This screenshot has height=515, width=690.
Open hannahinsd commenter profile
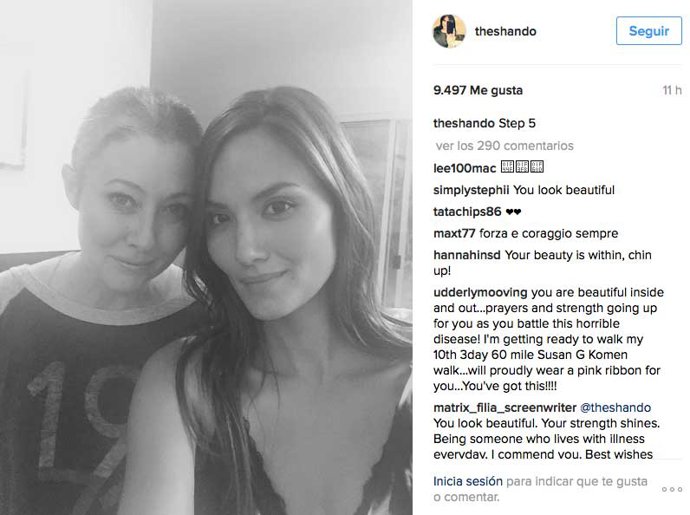[467, 255]
